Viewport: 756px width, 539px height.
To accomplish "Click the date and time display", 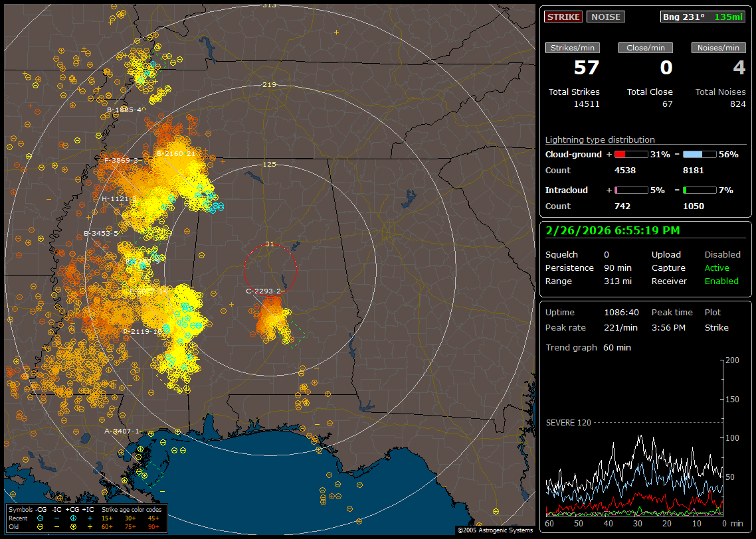I will 611,230.
